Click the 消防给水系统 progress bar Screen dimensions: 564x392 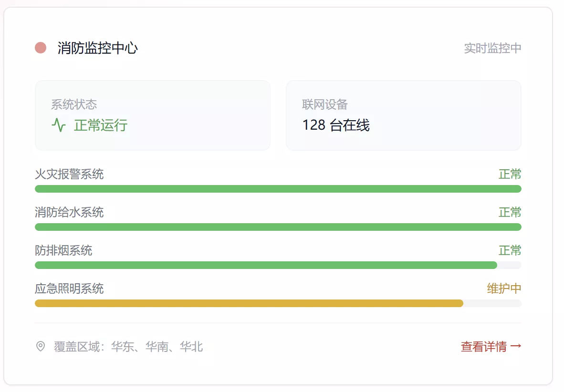tap(278, 227)
